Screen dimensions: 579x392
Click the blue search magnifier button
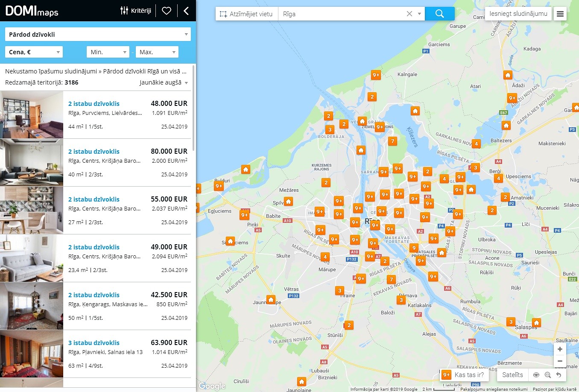click(440, 14)
